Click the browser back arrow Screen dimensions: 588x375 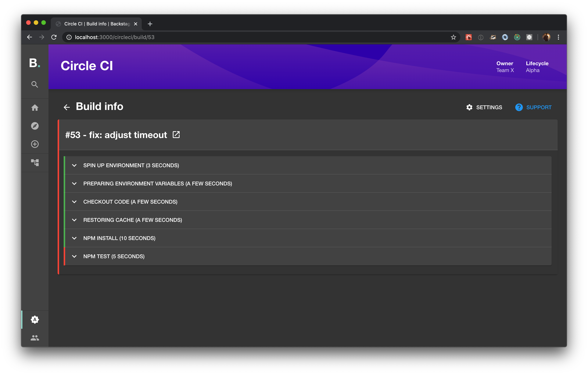[30, 37]
